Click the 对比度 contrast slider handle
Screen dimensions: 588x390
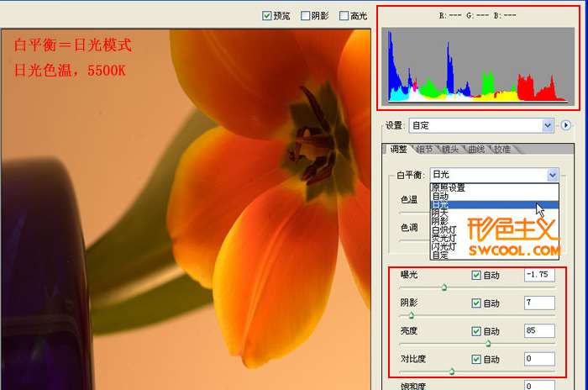(452, 371)
